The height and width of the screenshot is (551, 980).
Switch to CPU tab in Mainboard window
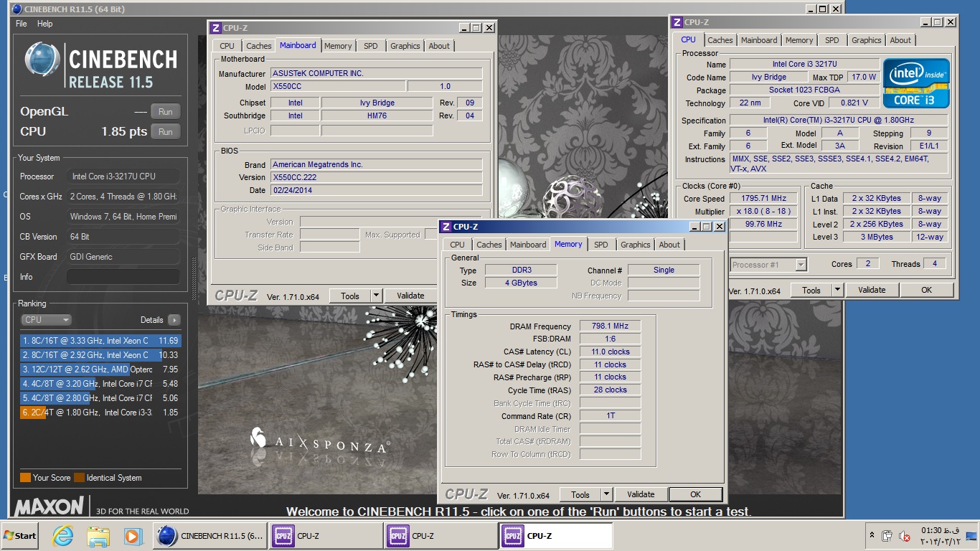(x=227, y=46)
